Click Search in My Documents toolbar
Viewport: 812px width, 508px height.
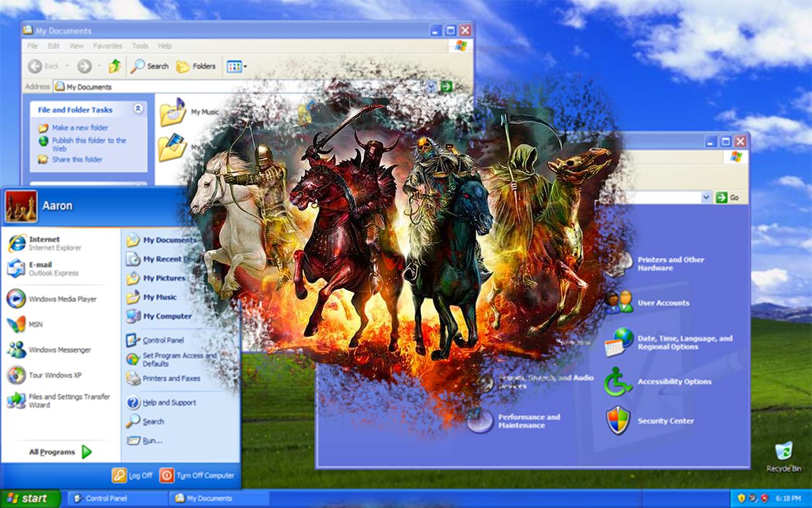click(x=150, y=66)
